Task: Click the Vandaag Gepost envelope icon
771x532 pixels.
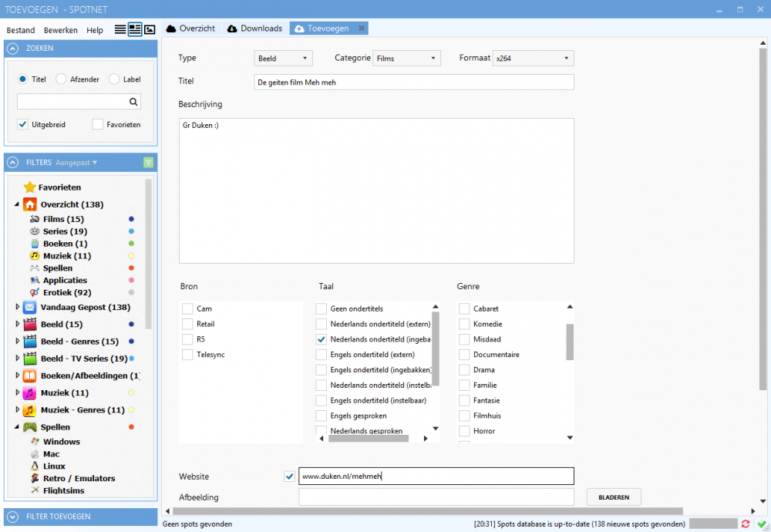Action: tap(30, 307)
